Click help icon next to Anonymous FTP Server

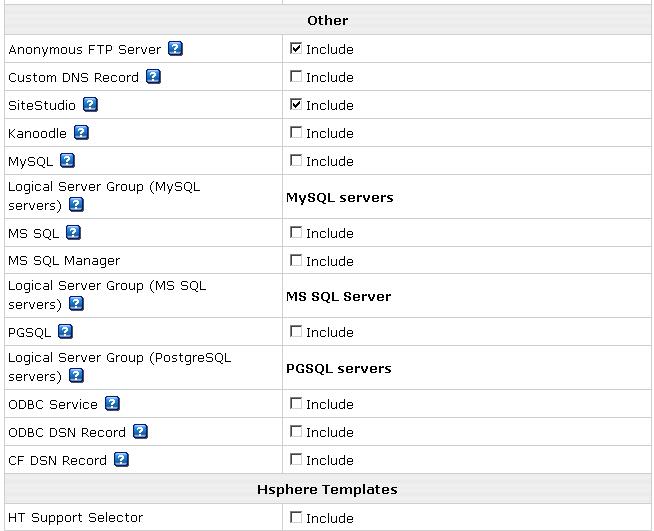175,48
